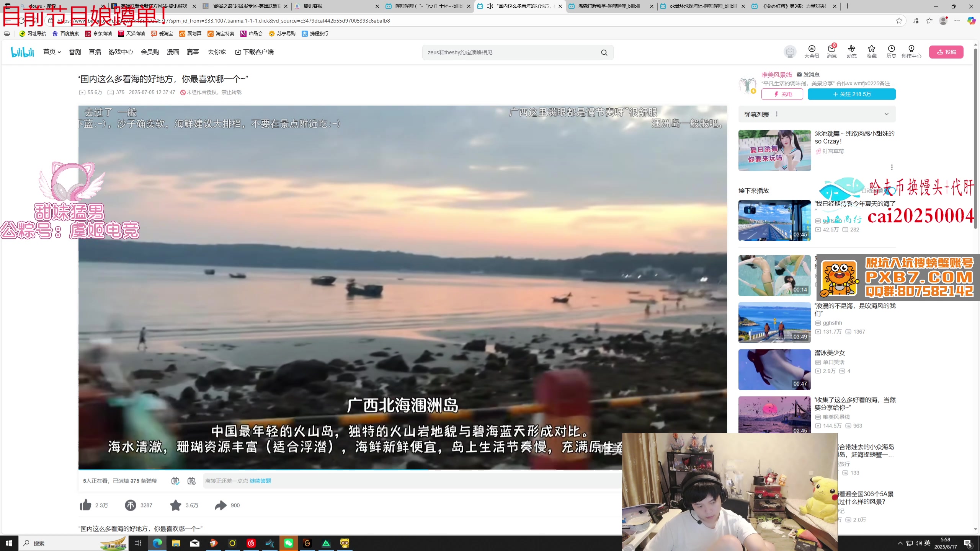Open WeChat from the taskbar
This screenshot has height=551, width=980.
tap(288, 543)
